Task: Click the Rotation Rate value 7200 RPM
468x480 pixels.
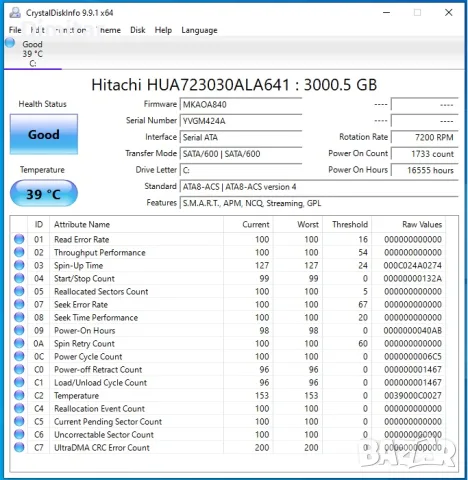Action: tap(425, 137)
